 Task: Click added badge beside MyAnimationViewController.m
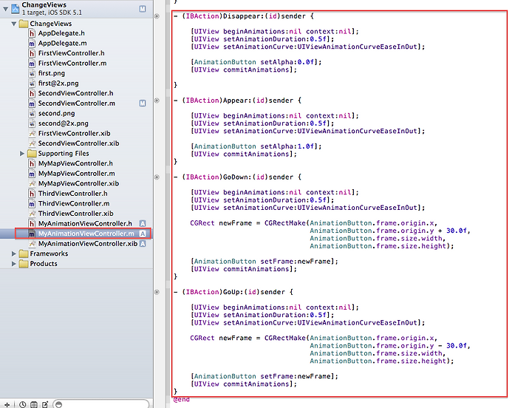[x=143, y=234]
